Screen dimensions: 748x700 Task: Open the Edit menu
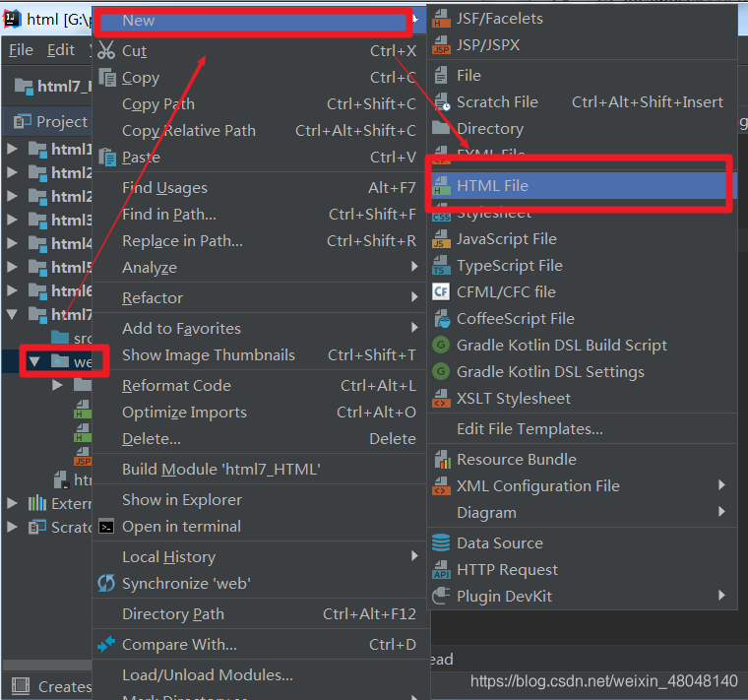click(61, 50)
